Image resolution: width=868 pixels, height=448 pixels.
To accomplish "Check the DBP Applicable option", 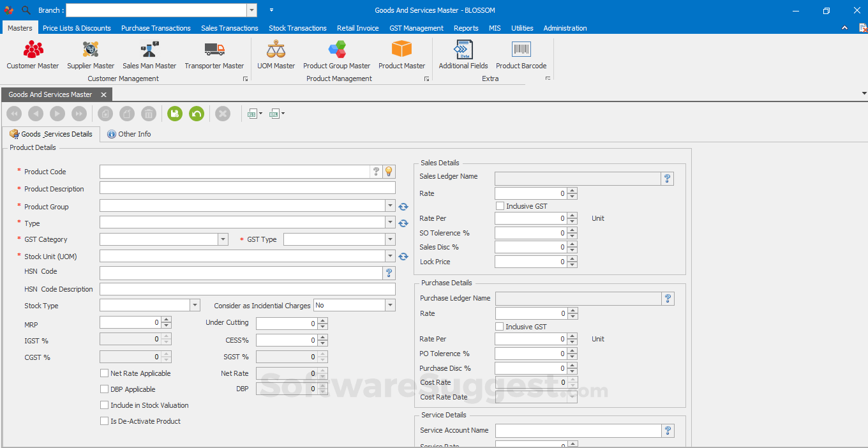I will click(x=105, y=389).
